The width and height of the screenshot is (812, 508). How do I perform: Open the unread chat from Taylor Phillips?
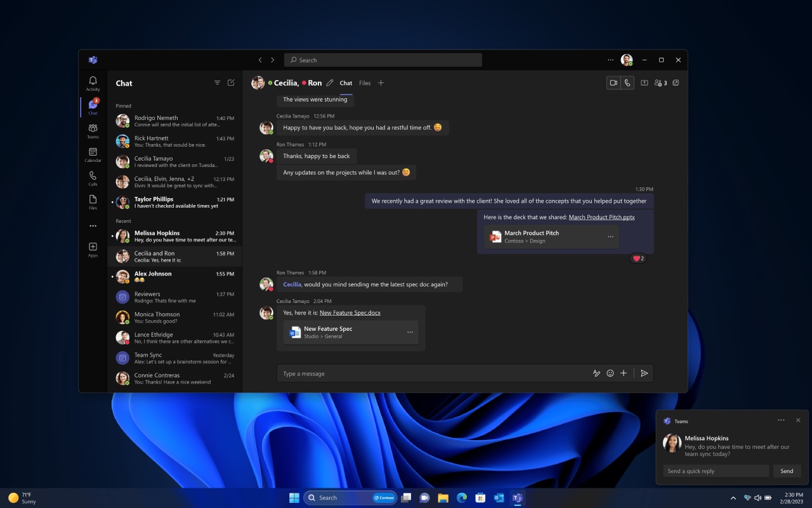coord(174,202)
